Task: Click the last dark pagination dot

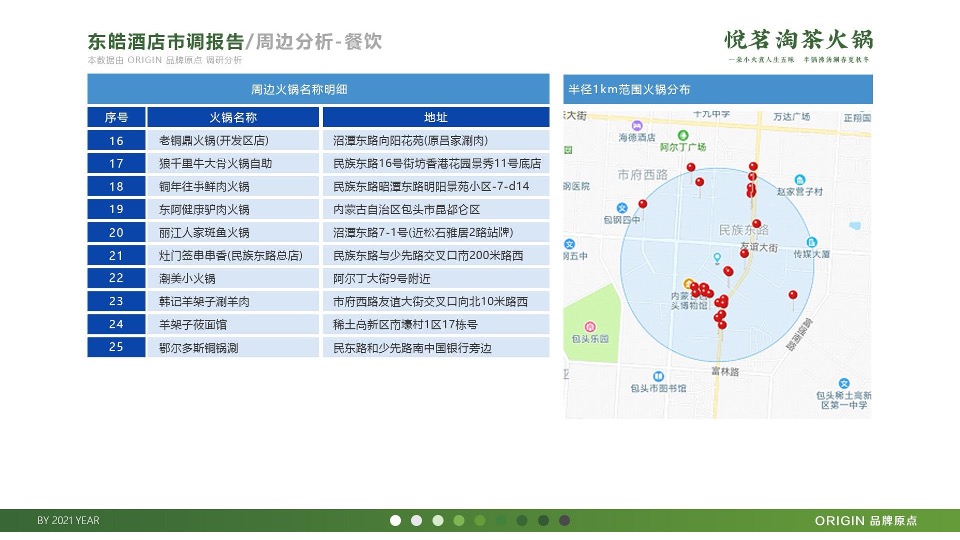Action: pos(564,520)
